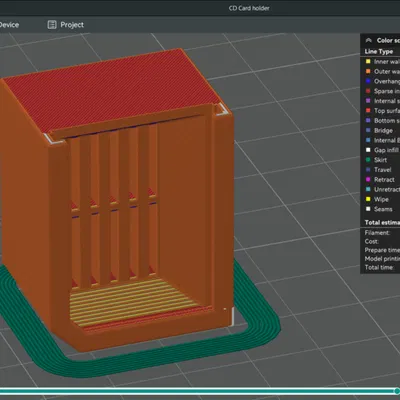
Task: Click the horizontal layer progress slider
Action: [x=200, y=390]
